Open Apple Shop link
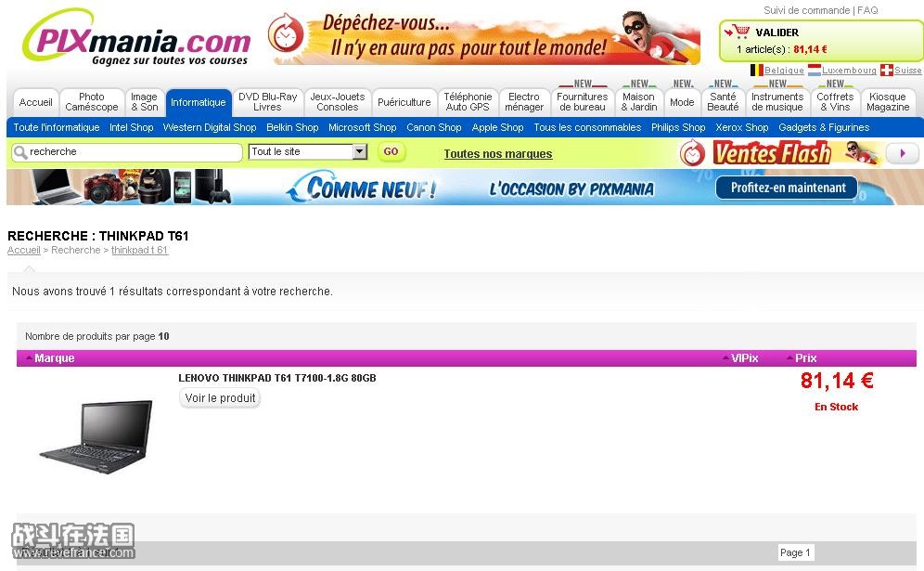This screenshot has width=924, height=571. click(x=497, y=127)
